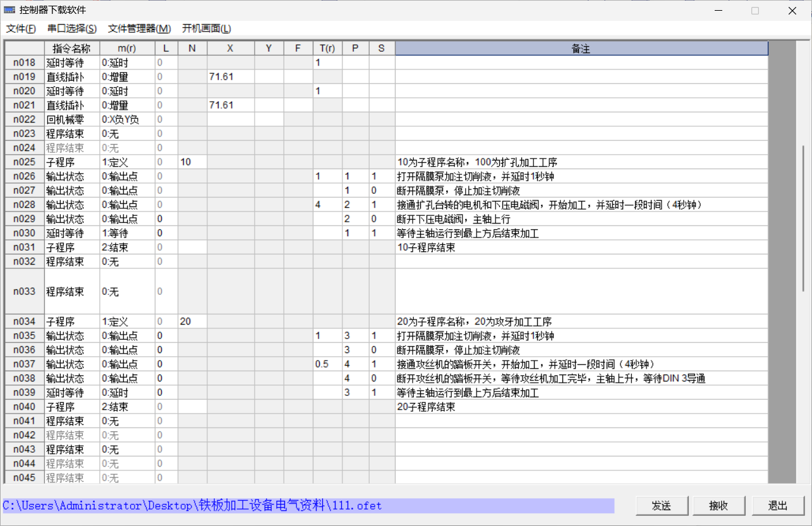Viewport: 812px width, 526px height.
Task: Click X value 71.61 in row n019
Action: (231, 77)
